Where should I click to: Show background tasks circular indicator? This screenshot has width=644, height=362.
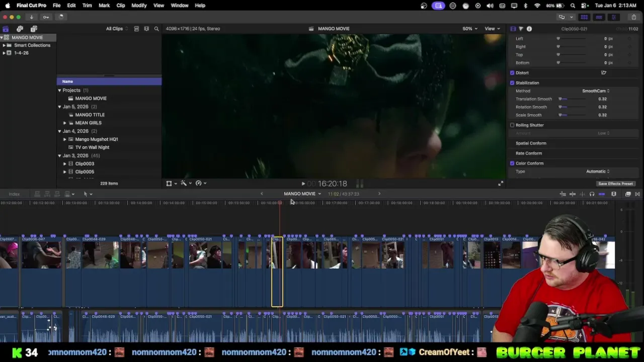61,17
